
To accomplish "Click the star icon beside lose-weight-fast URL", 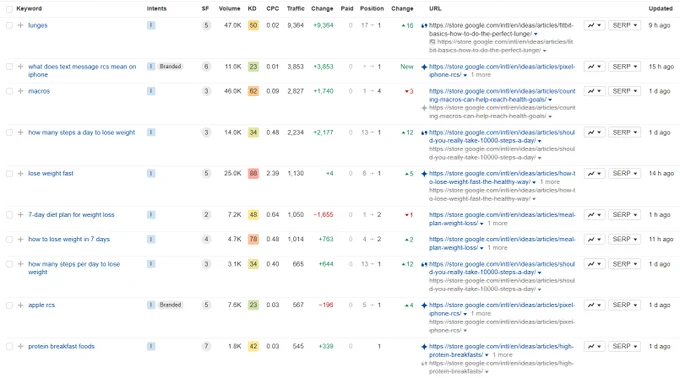I will [424, 174].
